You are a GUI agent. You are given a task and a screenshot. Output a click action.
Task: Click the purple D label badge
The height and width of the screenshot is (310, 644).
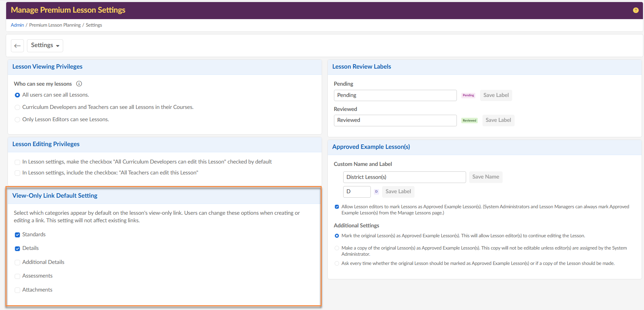click(376, 192)
